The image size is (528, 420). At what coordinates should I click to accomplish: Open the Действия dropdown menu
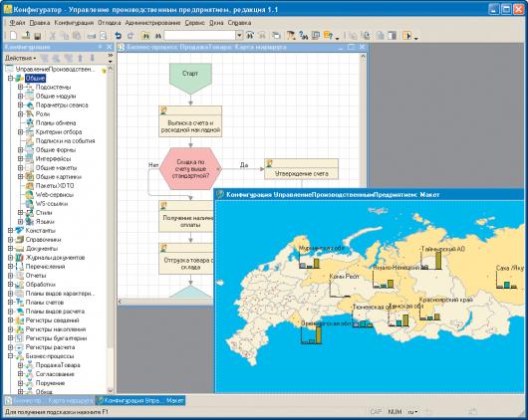click(x=20, y=58)
